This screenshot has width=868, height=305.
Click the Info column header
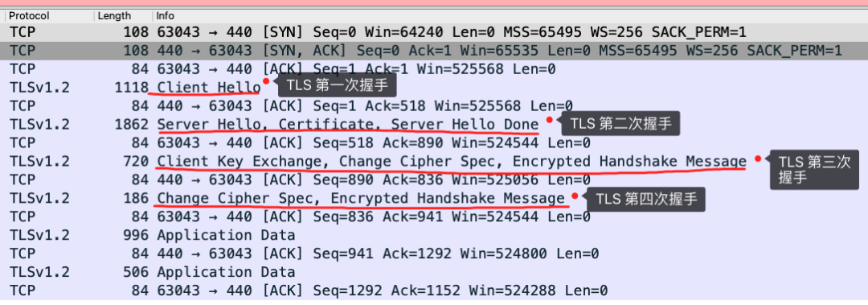click(510, 16)
